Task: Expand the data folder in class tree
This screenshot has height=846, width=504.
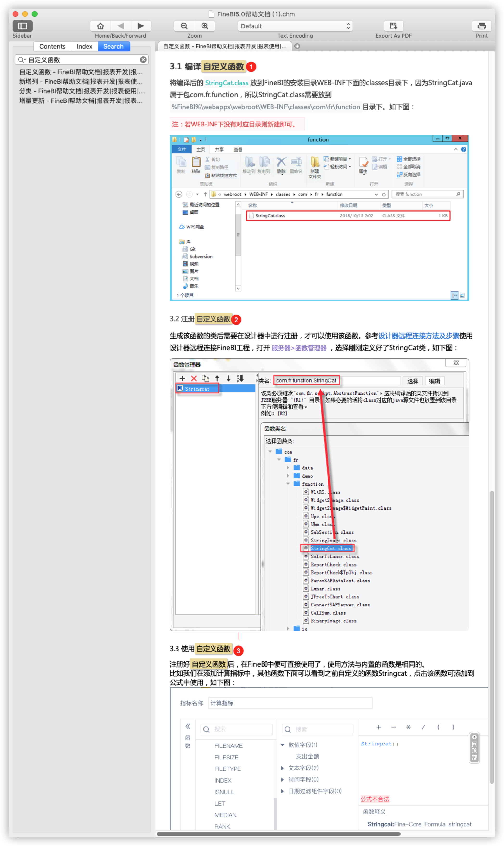Action: tap(288, 468)
